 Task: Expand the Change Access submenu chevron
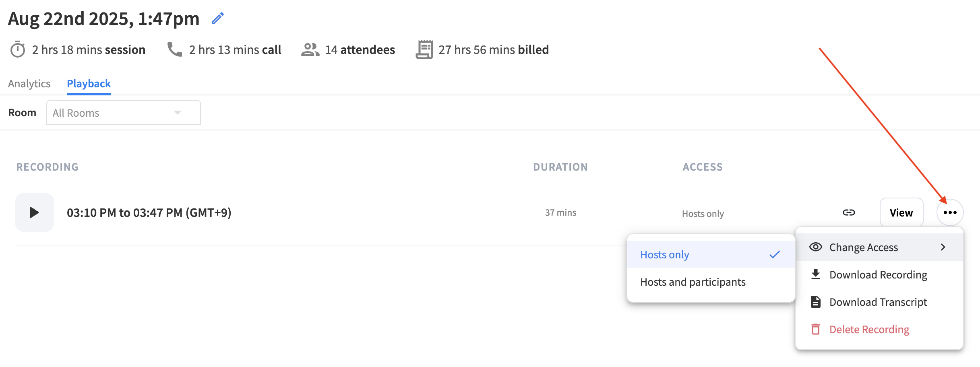pyautogui.click(x=943, y=247)
